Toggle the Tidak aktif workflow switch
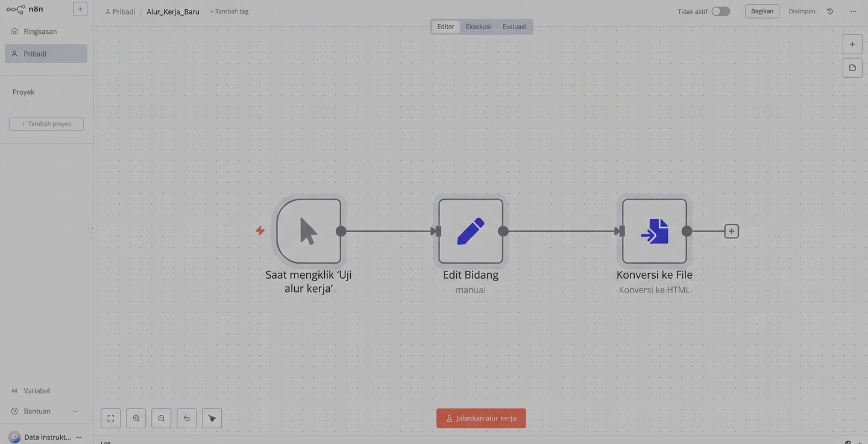Viewport: 868px width, 444px height. (x=720, y=11)
